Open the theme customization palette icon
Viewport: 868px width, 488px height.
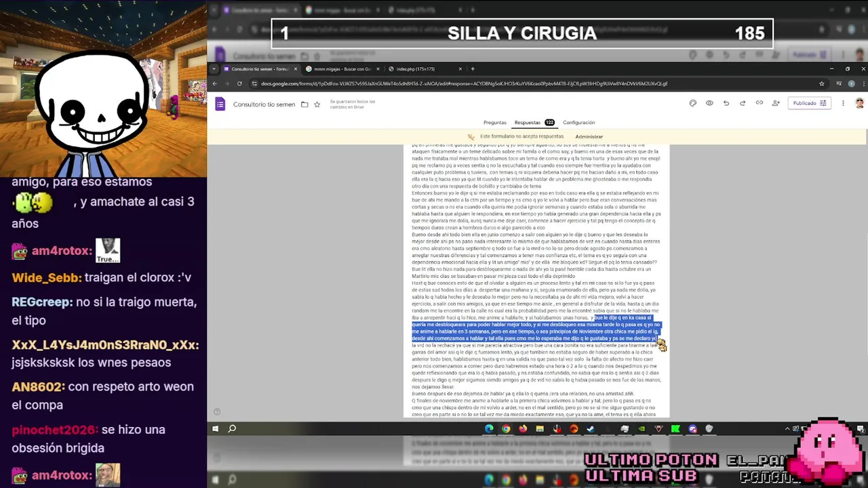[692, 103]
